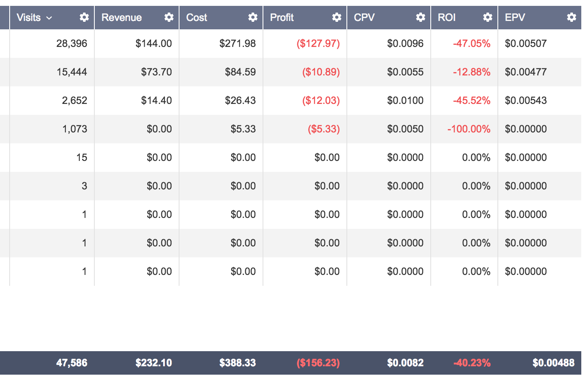This screenshot has height=378, width=588.
Task: Sort table by CPV column header
Action: [364, 18]
